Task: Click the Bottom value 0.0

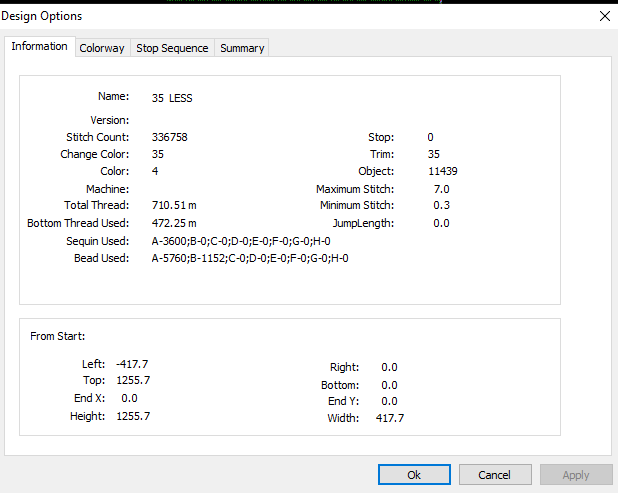Action: 389,385
